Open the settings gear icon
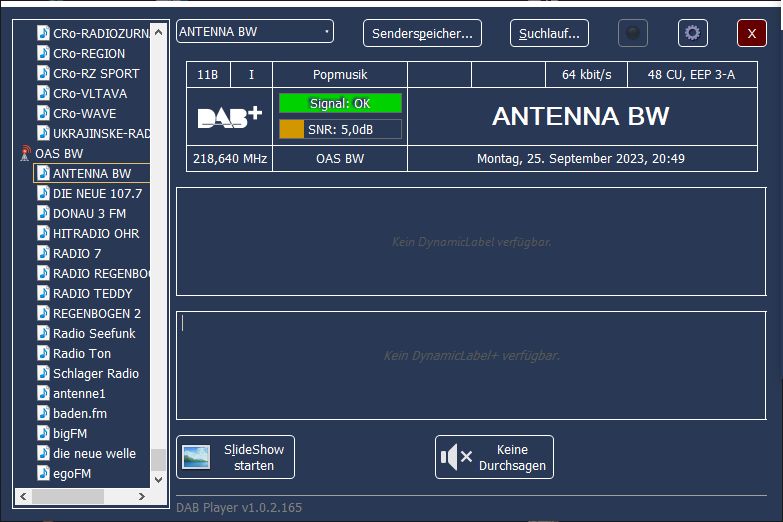 click(x=692, y=33)
